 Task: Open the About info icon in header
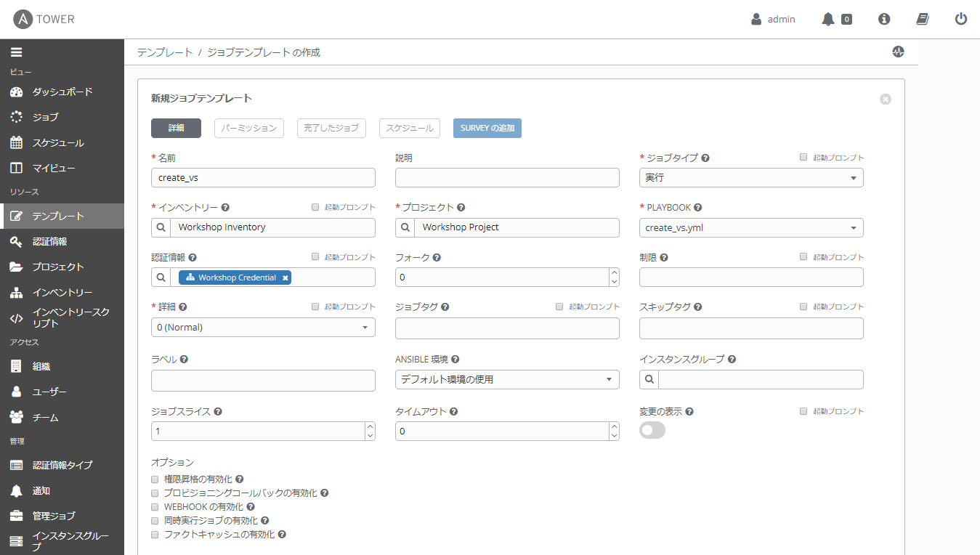884,20
